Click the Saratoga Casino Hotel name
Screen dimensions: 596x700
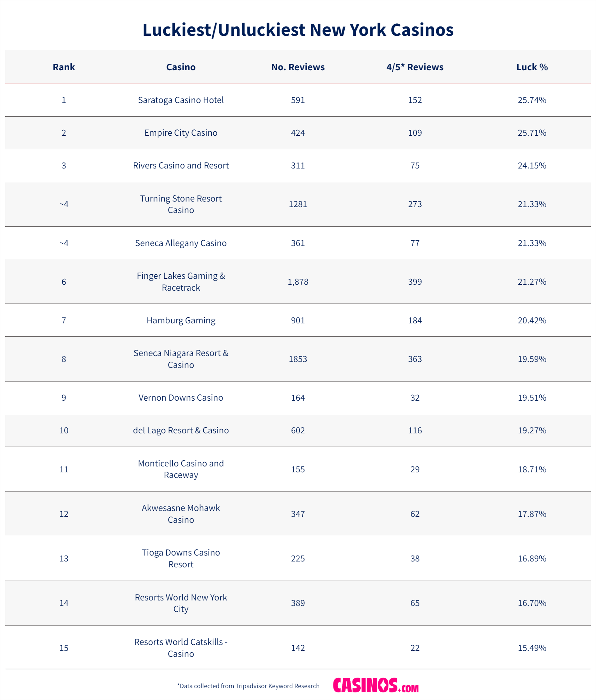tap(181, 100)
